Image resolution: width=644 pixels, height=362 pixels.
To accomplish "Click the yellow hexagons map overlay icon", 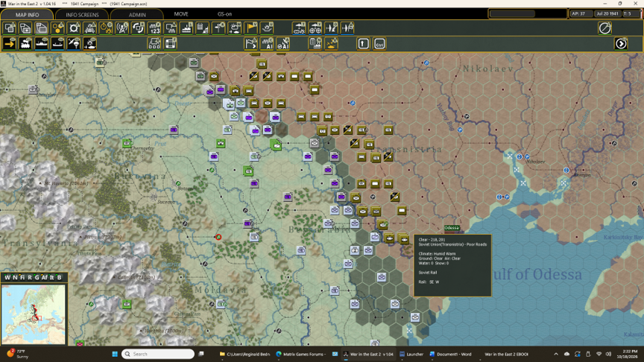I will (57, 28).
